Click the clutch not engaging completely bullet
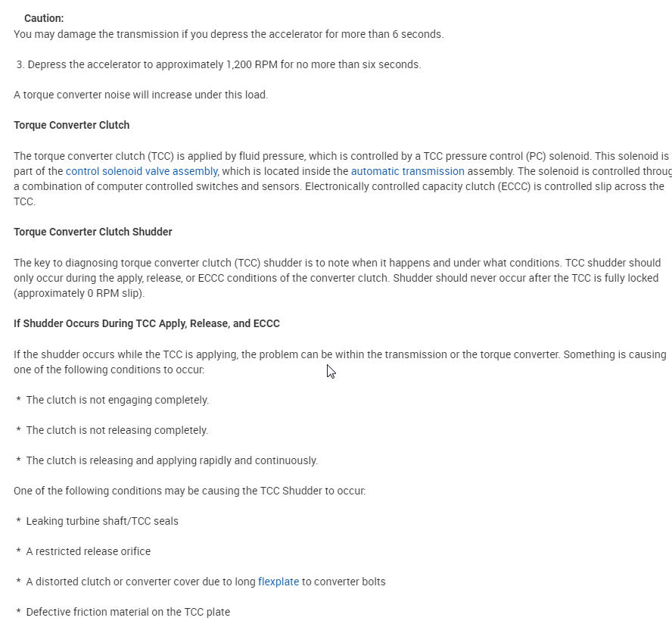This screenshot has width=672, height=627. (117, 400)
